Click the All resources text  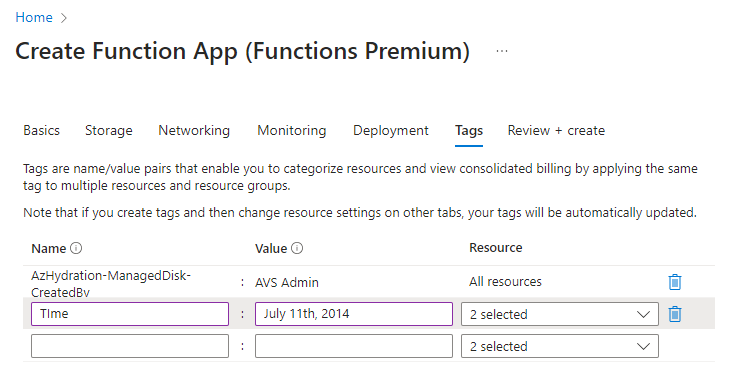[505, 282]
